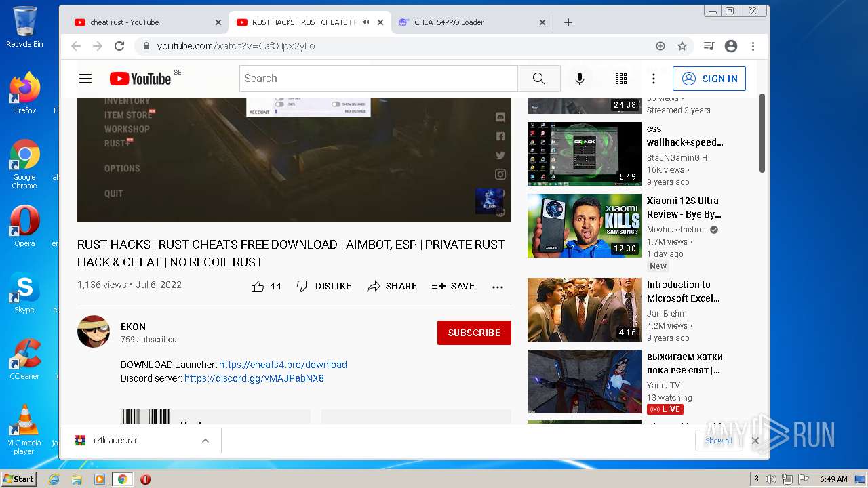Image resolution: width=868 pixels, height=488 pixels.
Task: Open Skype desktop shortcut
Action: [24, 293]
